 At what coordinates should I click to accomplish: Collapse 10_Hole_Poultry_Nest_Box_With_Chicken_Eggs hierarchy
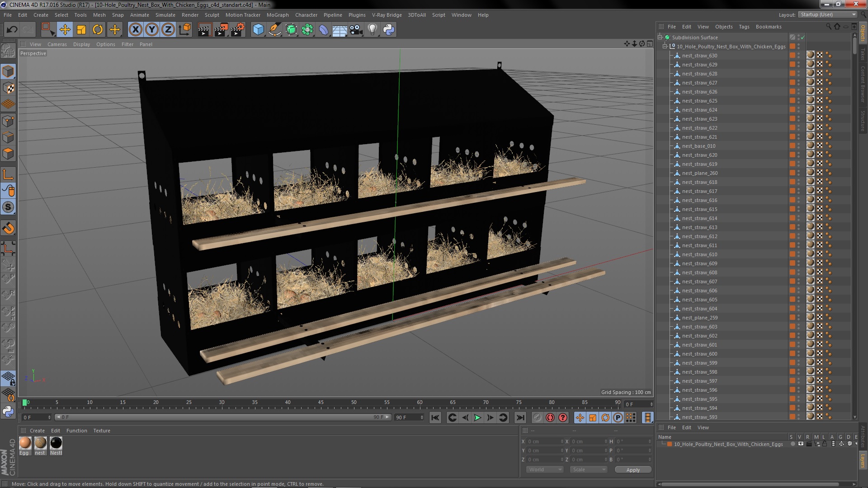click(x=665, y=46)
